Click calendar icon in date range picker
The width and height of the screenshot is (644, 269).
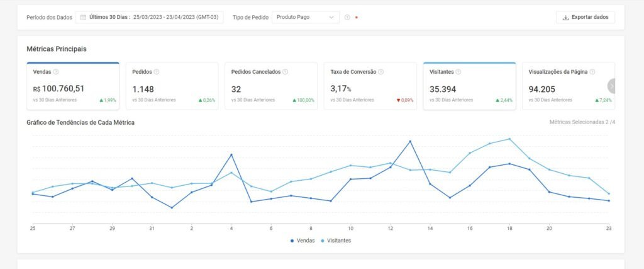pyautogui.click(x=83, y=18)
